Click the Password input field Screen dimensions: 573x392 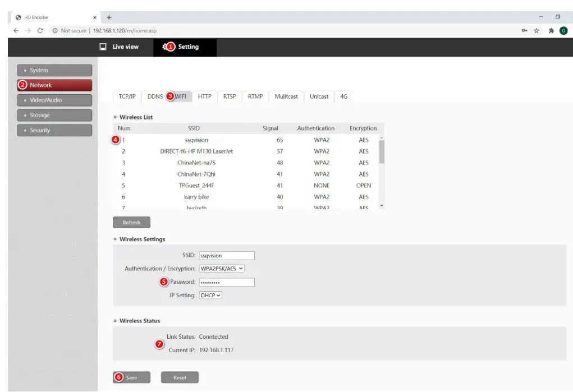[x=227, y=282]
